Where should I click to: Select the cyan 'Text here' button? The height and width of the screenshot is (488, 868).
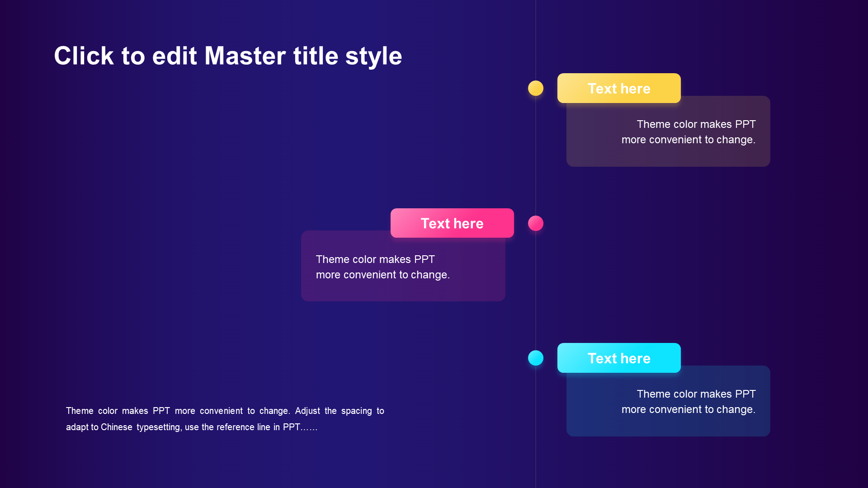point(618,358)
